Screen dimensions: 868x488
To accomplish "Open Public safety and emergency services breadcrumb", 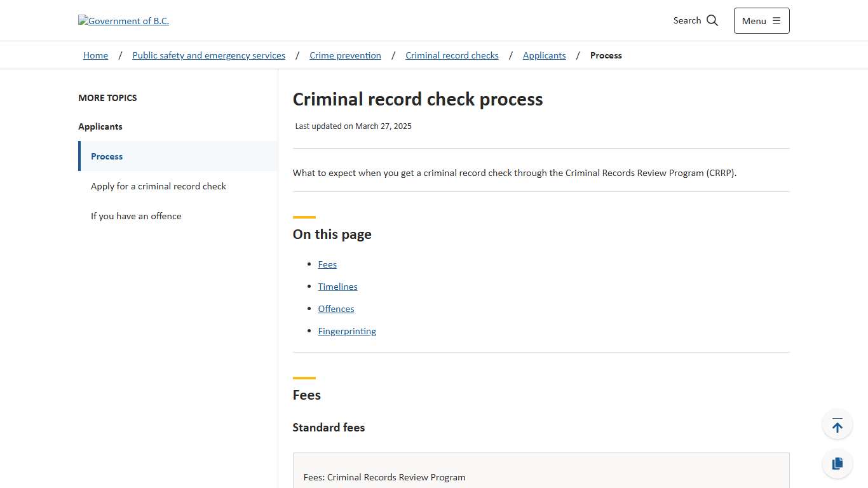I will pos(208,55).
